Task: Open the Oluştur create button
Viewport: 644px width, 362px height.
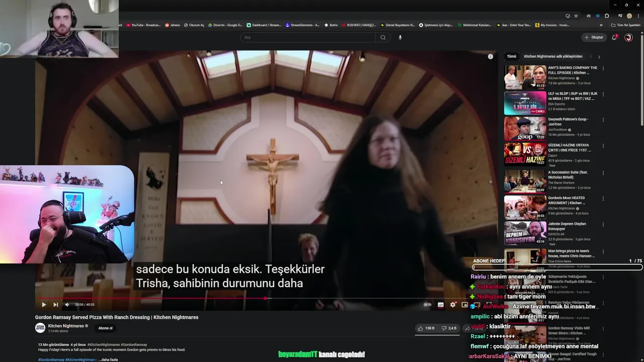Action: pos(594,37)
